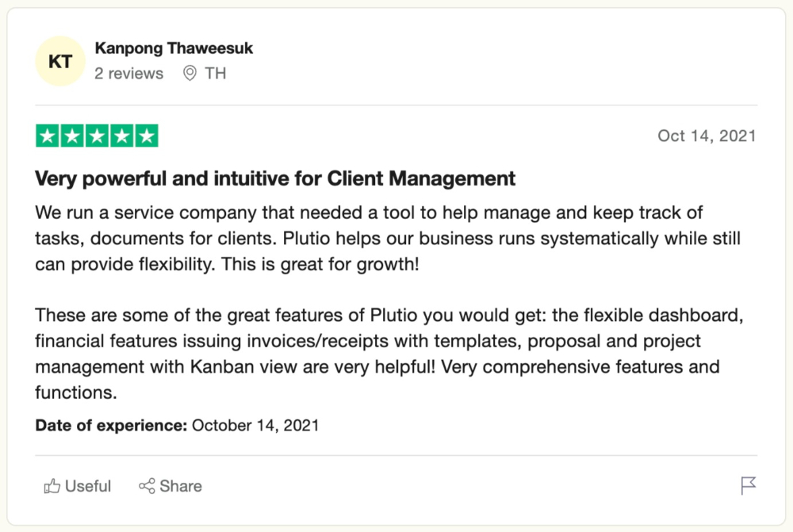Click the Oct 14, 2021 date

click(707, 136)
